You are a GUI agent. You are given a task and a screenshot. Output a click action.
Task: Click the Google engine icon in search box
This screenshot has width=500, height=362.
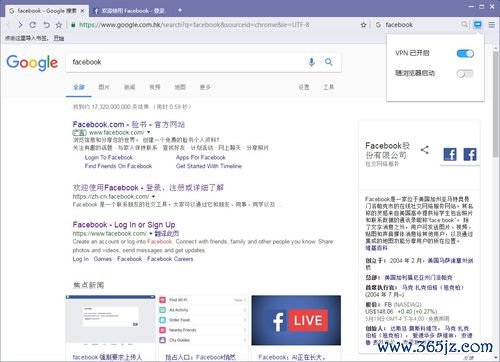(x=378, y=25)
